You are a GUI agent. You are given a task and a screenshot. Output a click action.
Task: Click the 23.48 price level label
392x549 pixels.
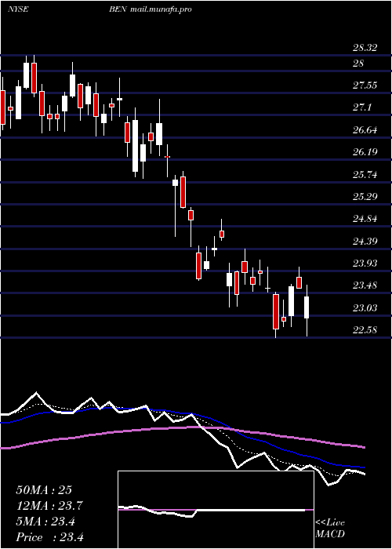pyautogui.click(x=365, y=285)
